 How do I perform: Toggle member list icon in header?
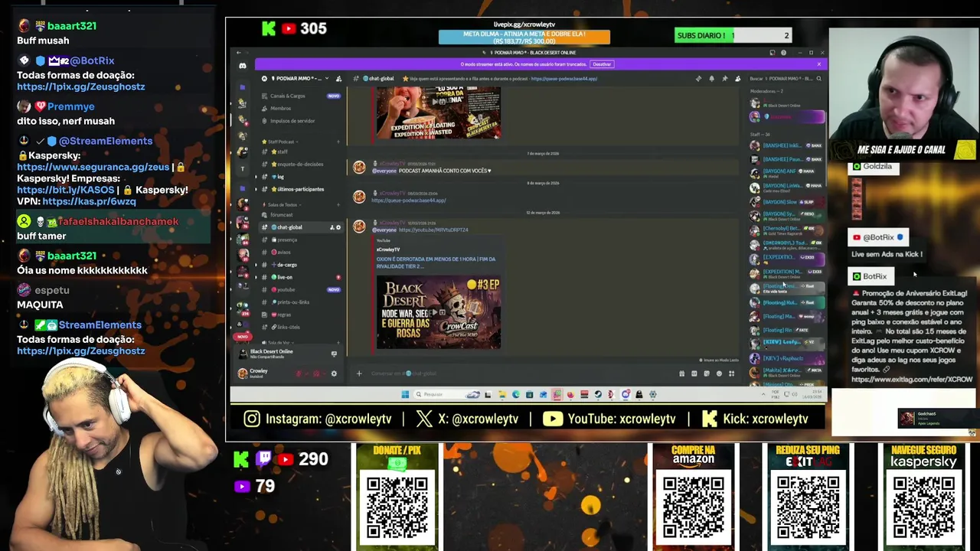click(x=737, y=79)
